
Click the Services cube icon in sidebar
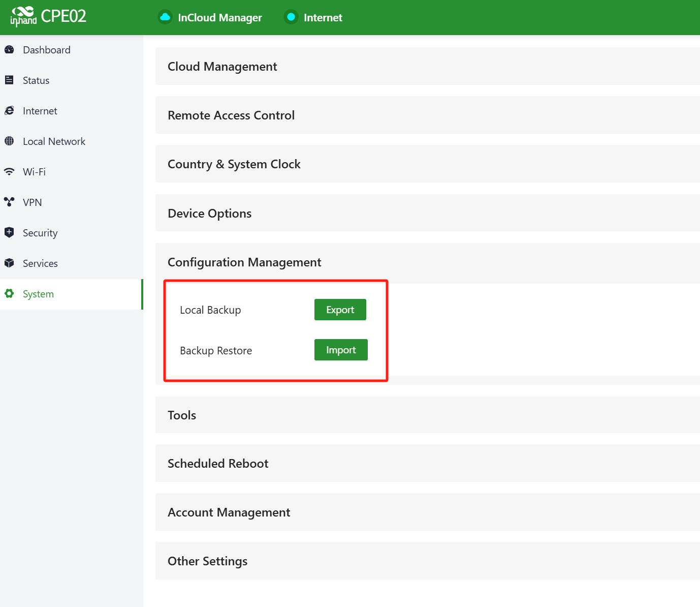pos(9,263)
